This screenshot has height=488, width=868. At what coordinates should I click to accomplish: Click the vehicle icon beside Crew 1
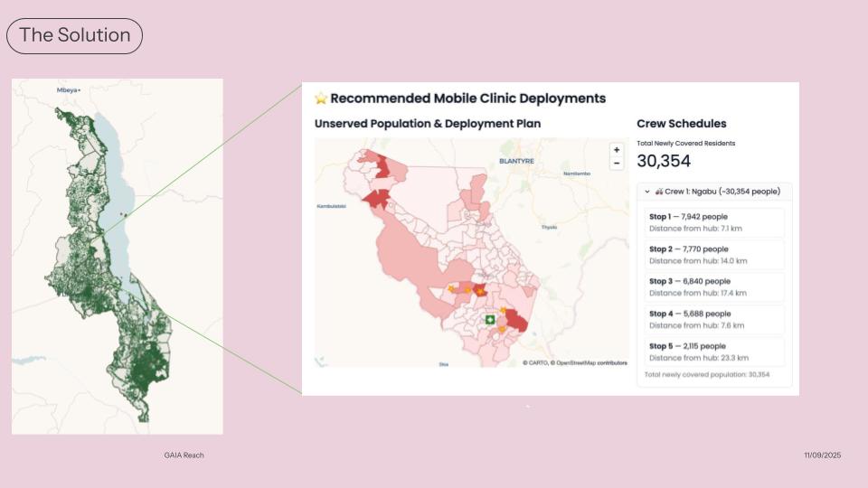point(659,192)
